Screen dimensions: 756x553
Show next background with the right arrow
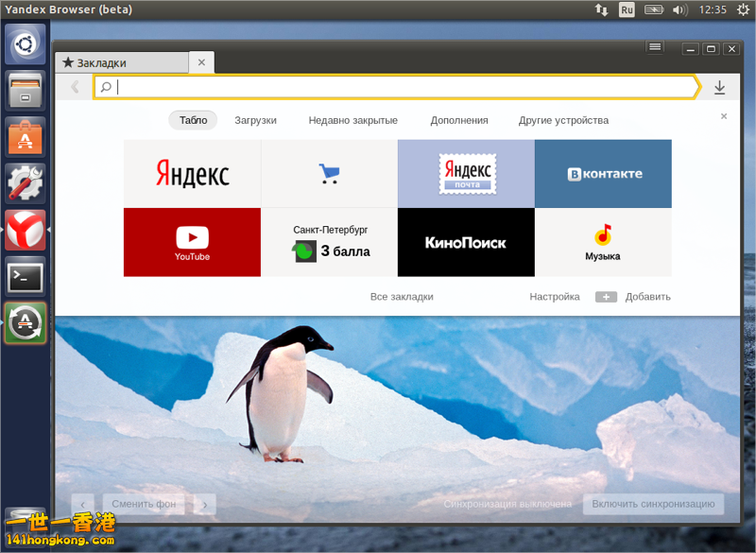204,504
